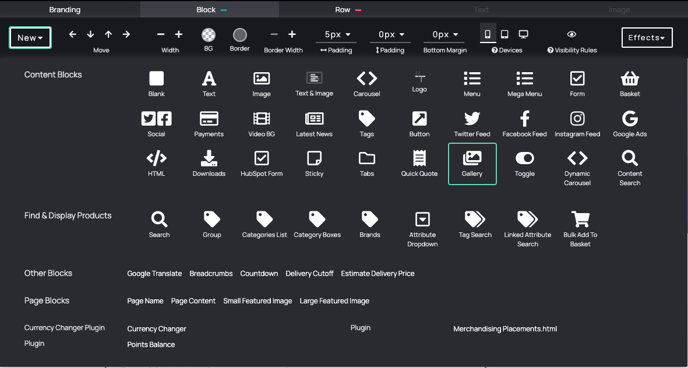Screen dimensions: 688x368
Task: Add a Menu block
Action: (x=472, y=84)
